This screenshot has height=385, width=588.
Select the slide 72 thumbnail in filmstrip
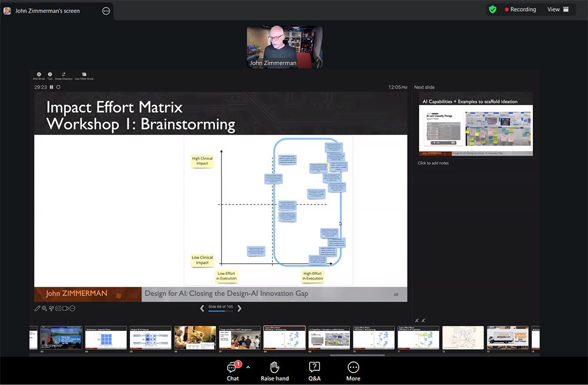(x=463, y=338)
